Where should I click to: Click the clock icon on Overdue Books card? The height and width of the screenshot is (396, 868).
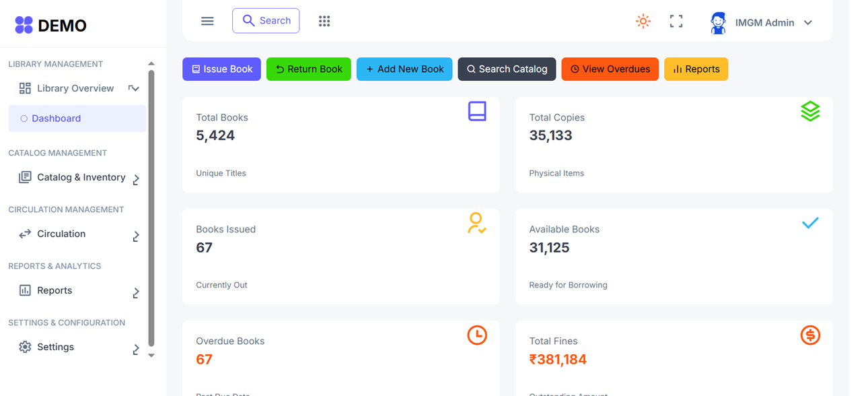click(x=477, y=335)
